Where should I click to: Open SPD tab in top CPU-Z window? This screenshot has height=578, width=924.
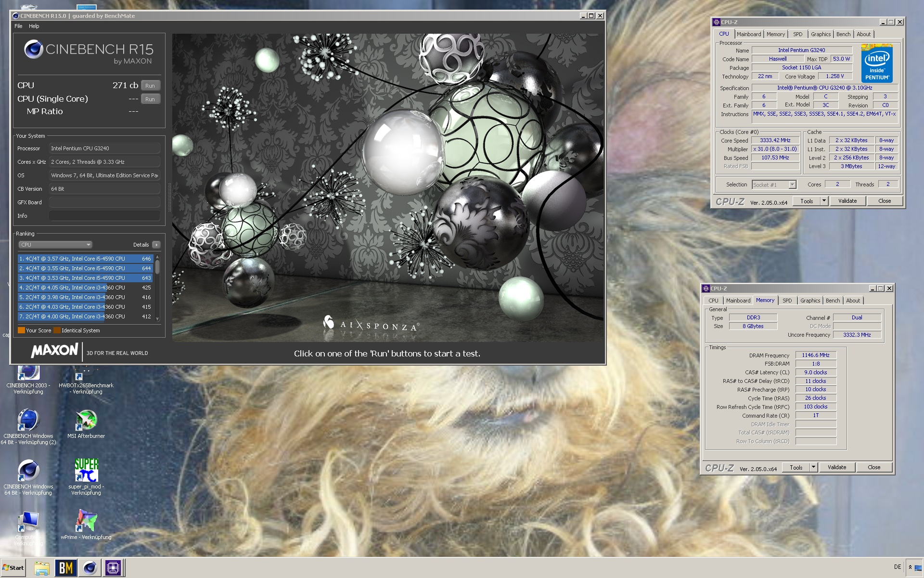click(797, 34)
